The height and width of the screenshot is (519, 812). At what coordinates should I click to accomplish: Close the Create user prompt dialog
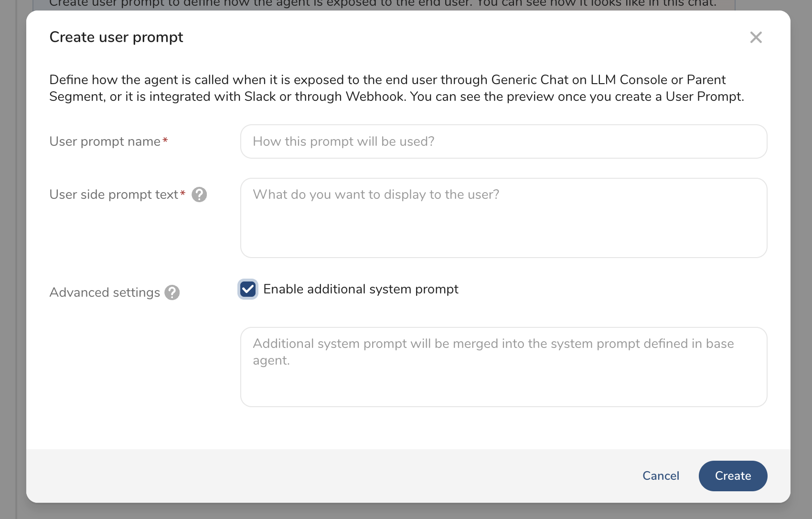(756, 37)
